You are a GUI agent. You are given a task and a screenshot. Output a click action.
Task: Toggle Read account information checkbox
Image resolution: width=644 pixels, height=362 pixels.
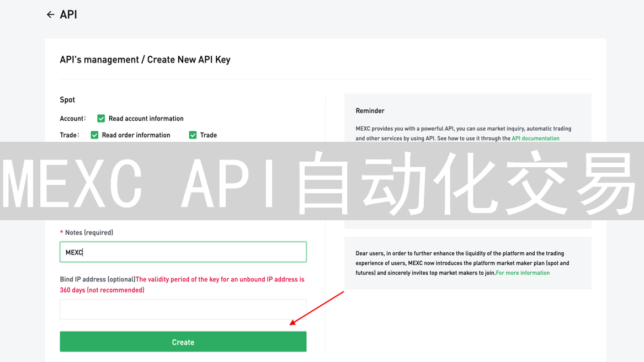(101, 118)
